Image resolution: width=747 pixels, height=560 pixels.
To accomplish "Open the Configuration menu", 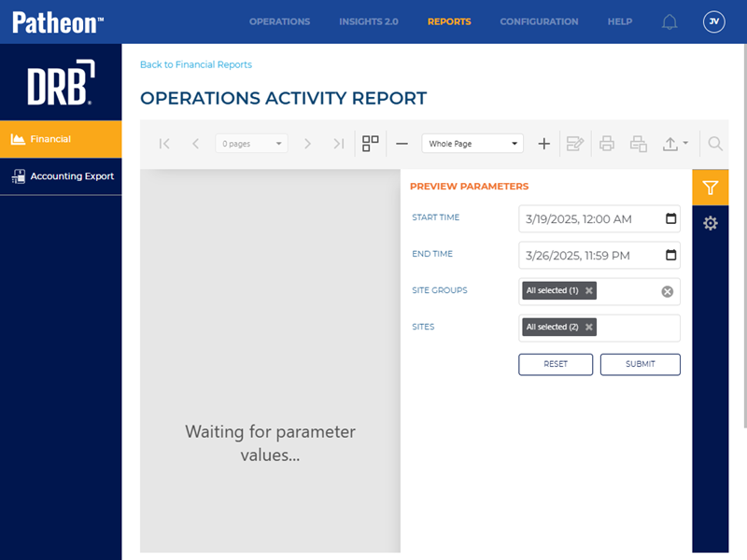I will [539, 21].
